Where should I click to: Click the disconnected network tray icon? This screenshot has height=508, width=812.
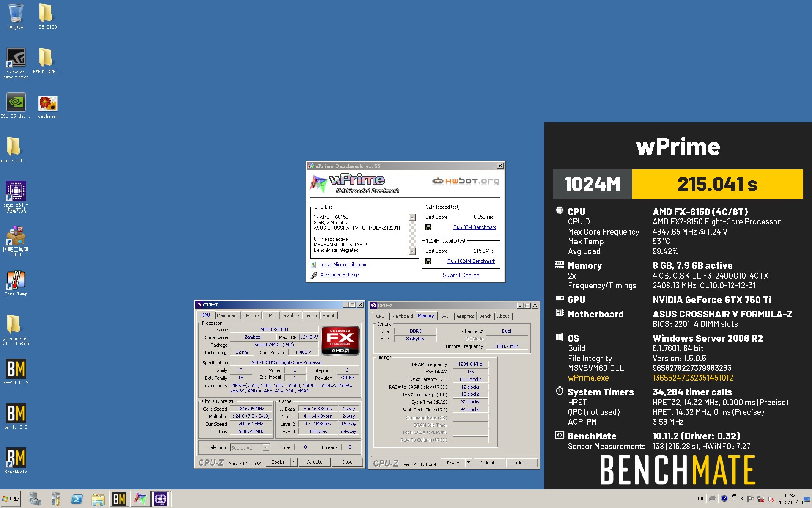point(761,499)
